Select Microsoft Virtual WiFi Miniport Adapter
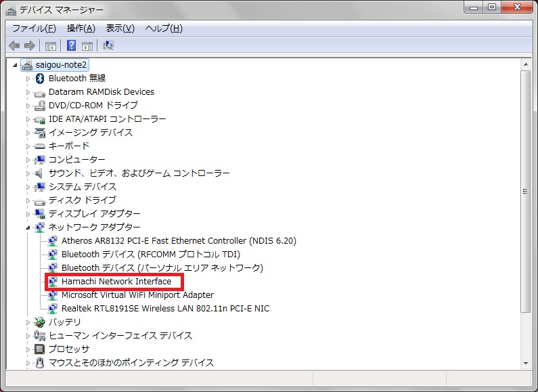Viewport: 538px width, 392px height. click(x=137, y=295)
